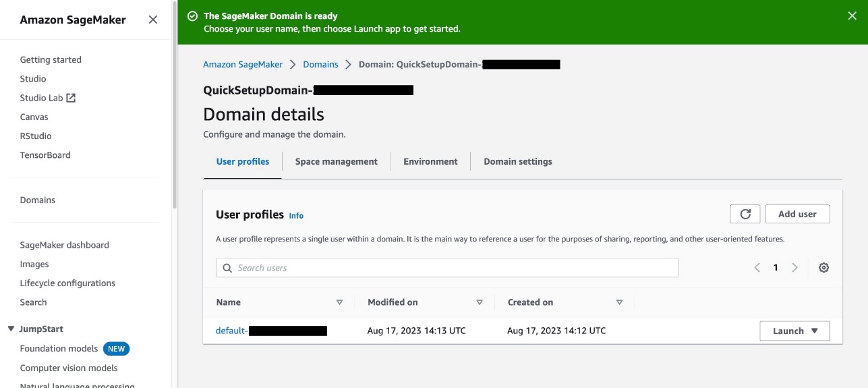Click the Add user button
This screenshot has height=388, width=868.
797,214
